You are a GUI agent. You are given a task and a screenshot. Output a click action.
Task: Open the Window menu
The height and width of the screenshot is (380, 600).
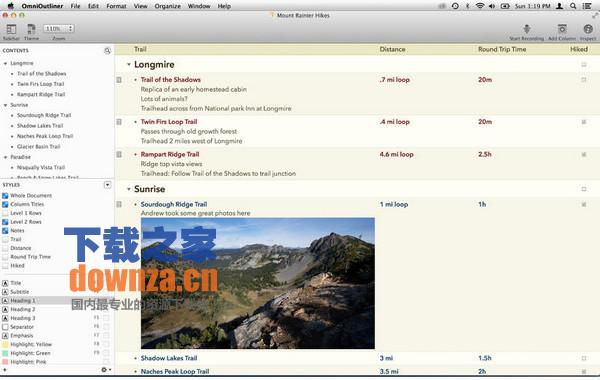tap(199, 6)
